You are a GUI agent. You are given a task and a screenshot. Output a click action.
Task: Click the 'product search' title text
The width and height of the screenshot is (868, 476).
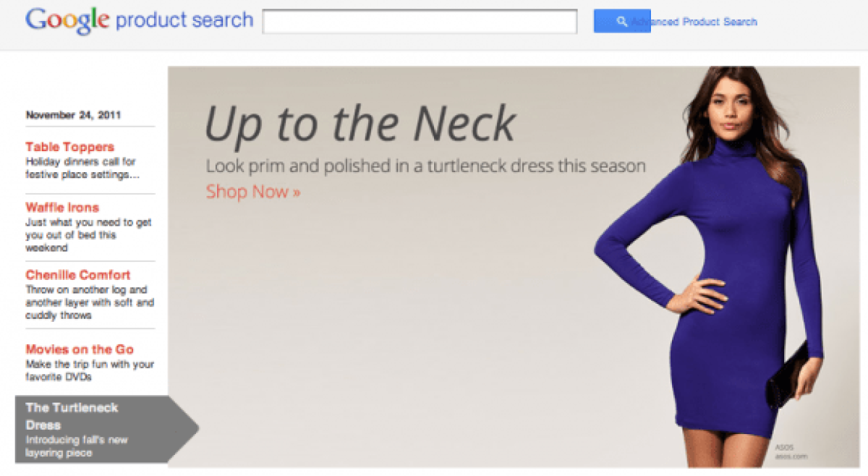tap(184, 20)
